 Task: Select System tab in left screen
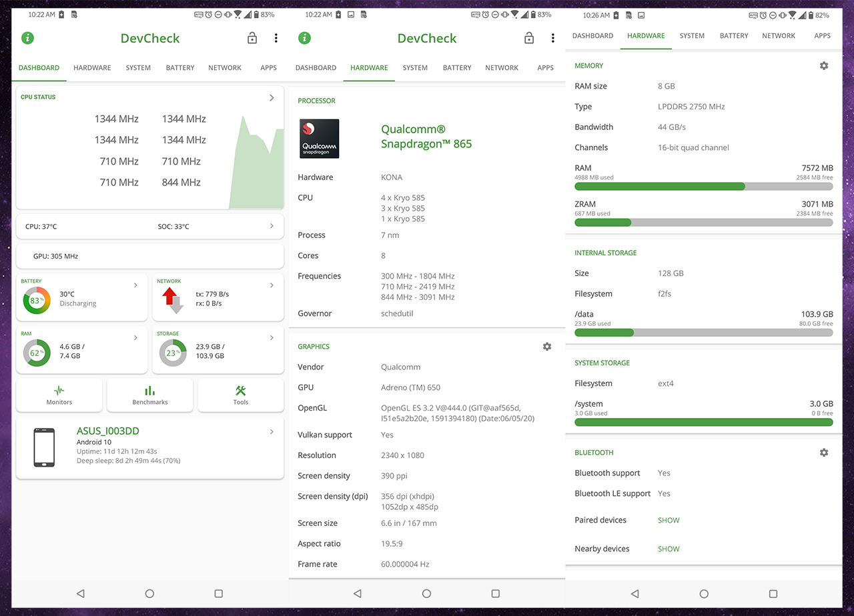[138, 67]
